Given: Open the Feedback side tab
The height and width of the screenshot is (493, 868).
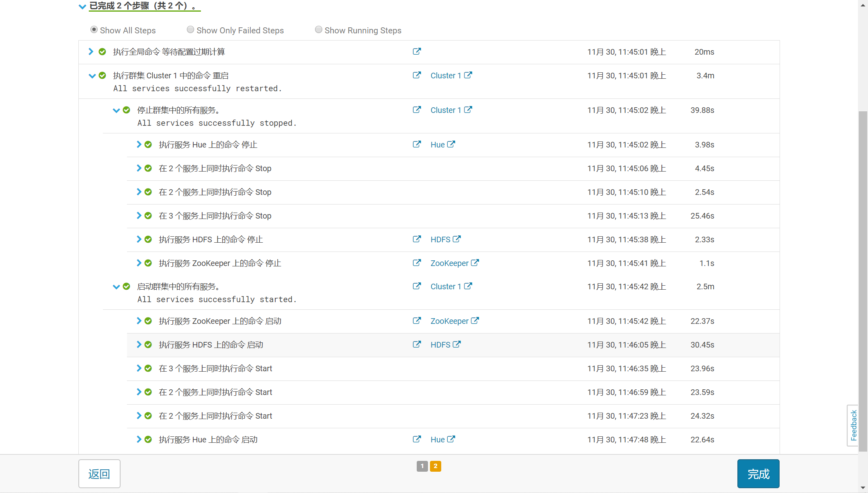Looking at the screenshot, I should 853,425.
